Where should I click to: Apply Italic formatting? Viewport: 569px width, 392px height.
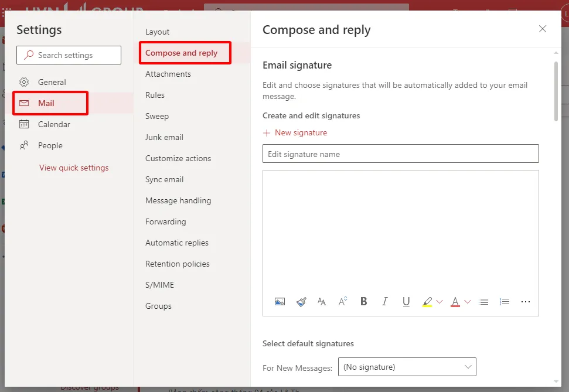coord(384,301)
